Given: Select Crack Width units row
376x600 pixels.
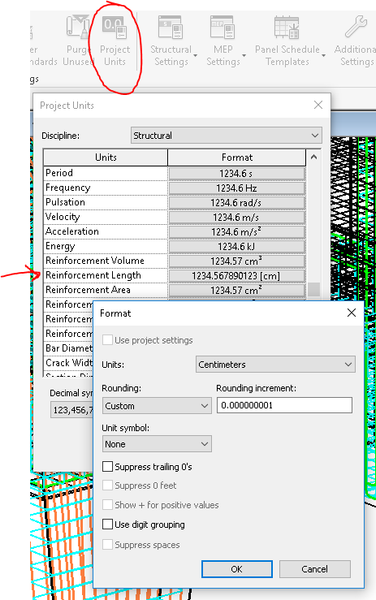Looking at the screenshot, I should click(x=69, y=362).
